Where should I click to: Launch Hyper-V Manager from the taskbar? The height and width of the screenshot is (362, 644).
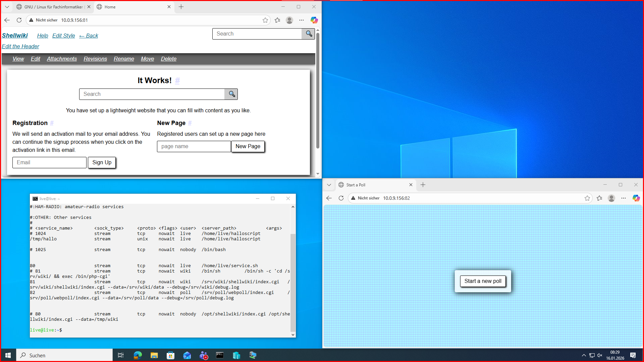pos(236,355)
